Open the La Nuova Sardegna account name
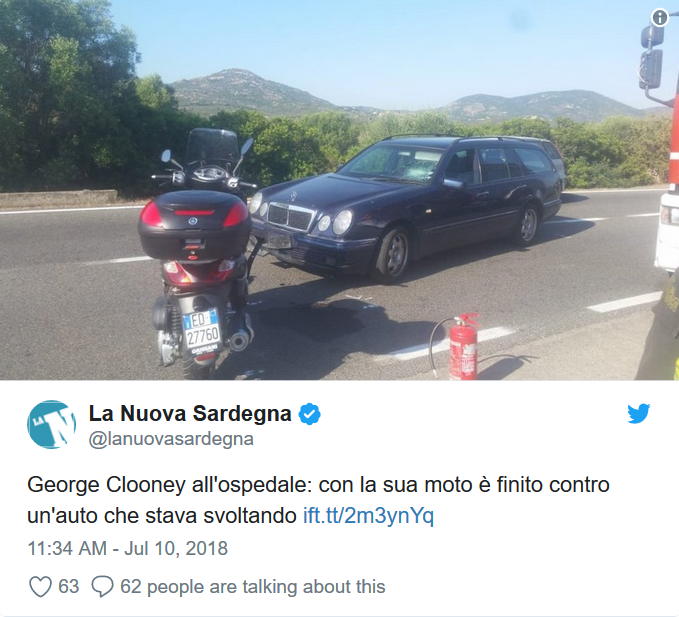This screenshot has height=617, width=679. [190, 413]
